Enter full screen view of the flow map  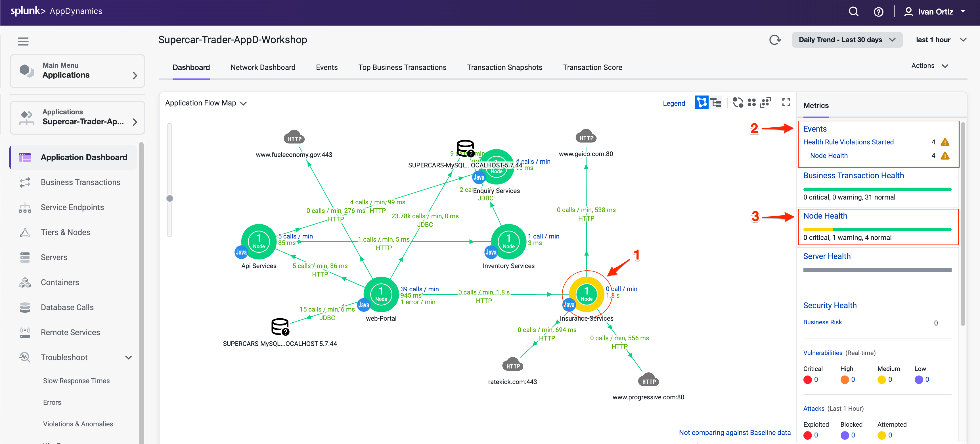tap(786, 102)
